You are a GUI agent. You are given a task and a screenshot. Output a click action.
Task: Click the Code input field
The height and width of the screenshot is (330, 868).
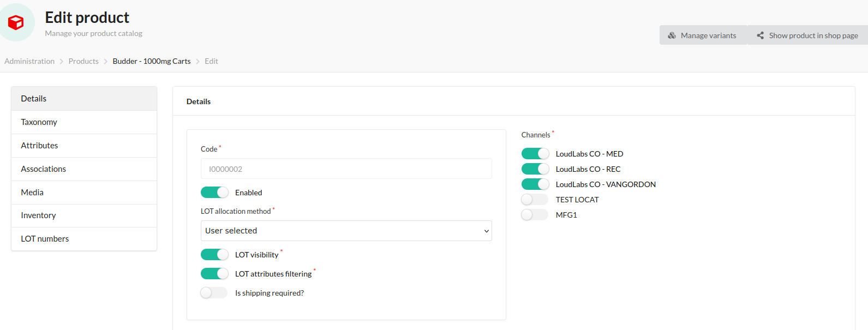346,169
